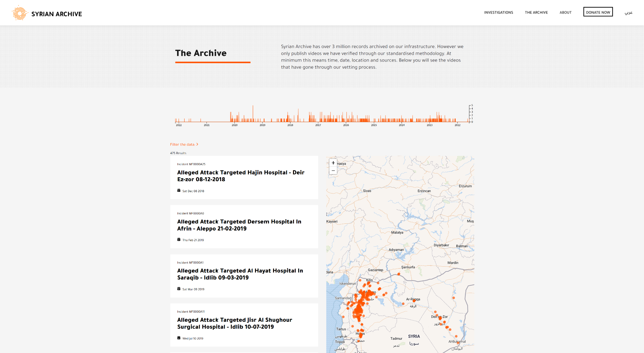Open The Archive navigation item
The width and height of the screenshot is (644, 353).
click(536, 13)
